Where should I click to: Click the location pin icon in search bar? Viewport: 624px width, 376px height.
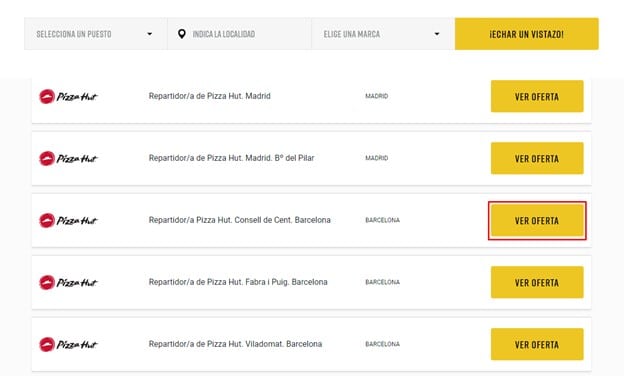181,34
